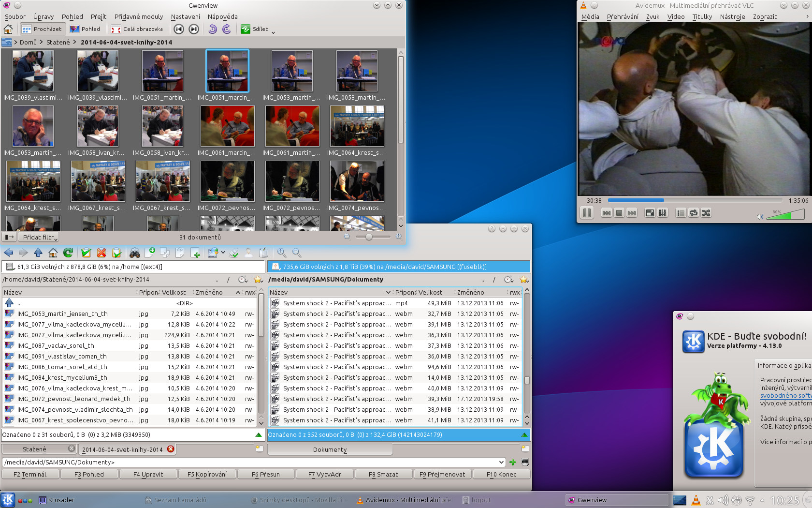Go to next image in Gwenview
Screen dimensions: 812x508
pyautogui.click(x=194, y=29)
